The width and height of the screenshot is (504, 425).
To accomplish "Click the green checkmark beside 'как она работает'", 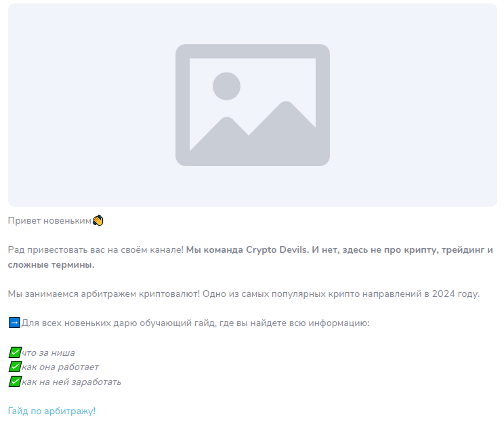I will (x=15, y=367).
